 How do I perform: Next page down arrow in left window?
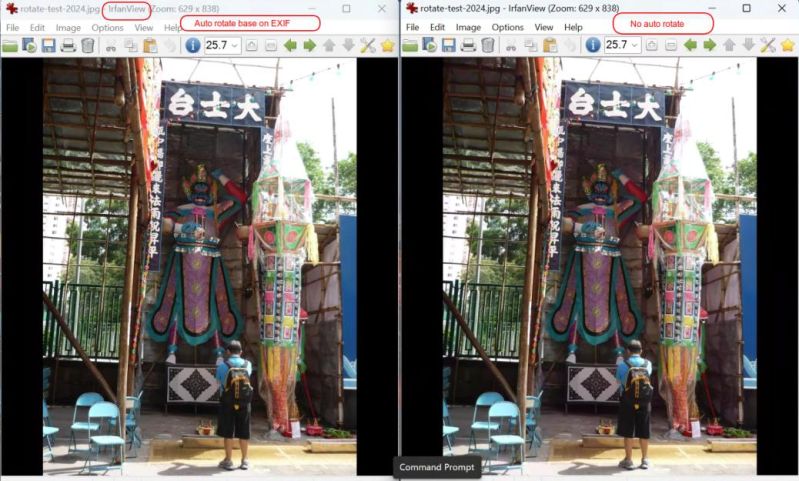click(x=349, y=46)
